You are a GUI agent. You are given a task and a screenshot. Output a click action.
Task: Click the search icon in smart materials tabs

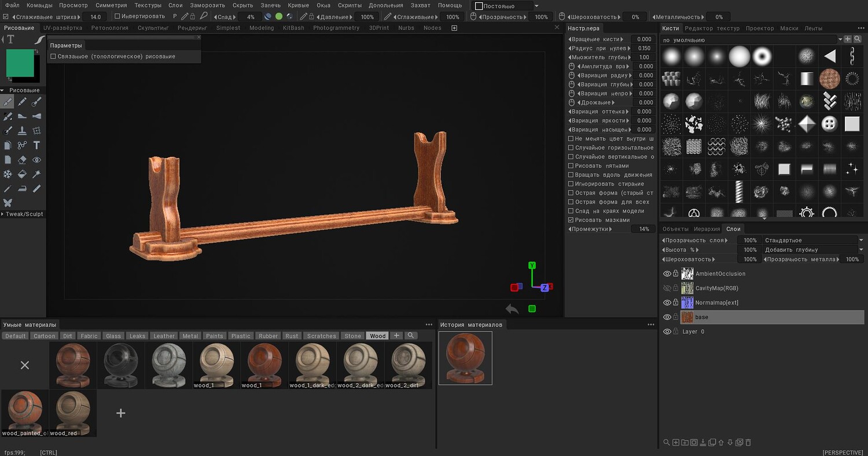[410, 336]
